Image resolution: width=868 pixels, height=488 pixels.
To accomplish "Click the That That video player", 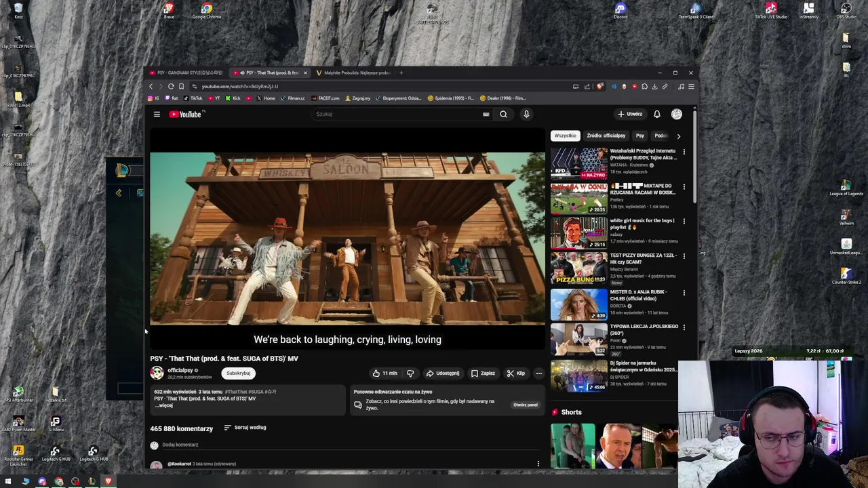I will 347,239.
